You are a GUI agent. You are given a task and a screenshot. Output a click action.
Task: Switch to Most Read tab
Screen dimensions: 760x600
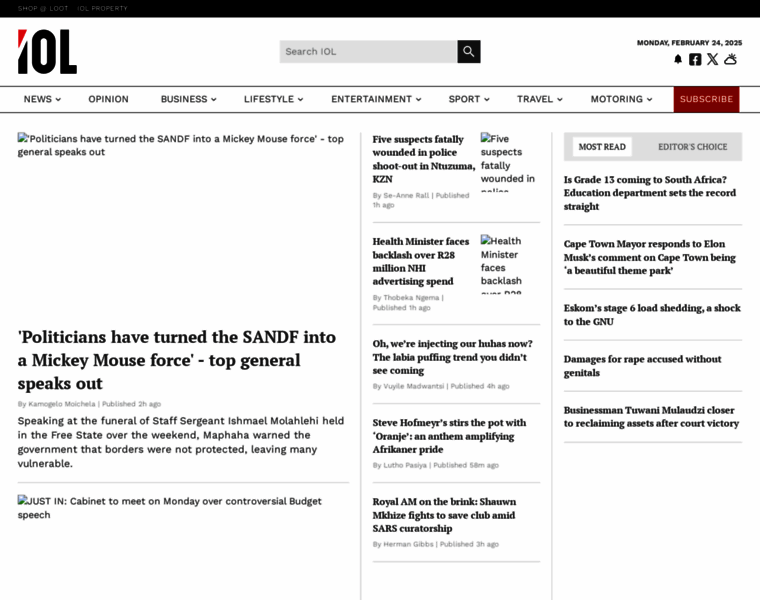tap(602, 147)
